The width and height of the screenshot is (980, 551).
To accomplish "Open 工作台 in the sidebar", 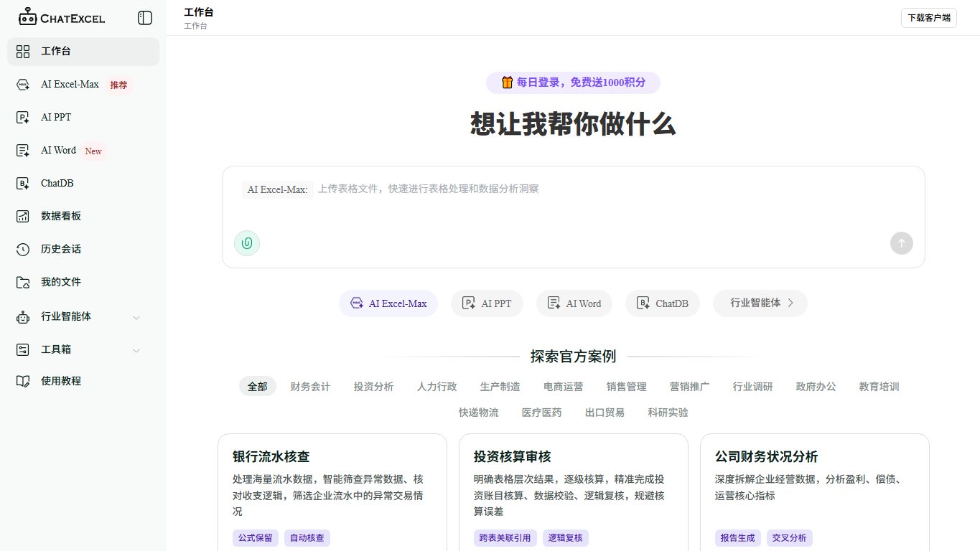I will coord(83,52).
